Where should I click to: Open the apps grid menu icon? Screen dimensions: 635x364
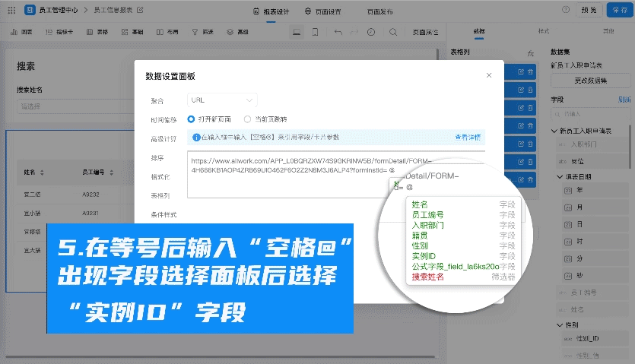pyautogui.click(x=11, y=10)
